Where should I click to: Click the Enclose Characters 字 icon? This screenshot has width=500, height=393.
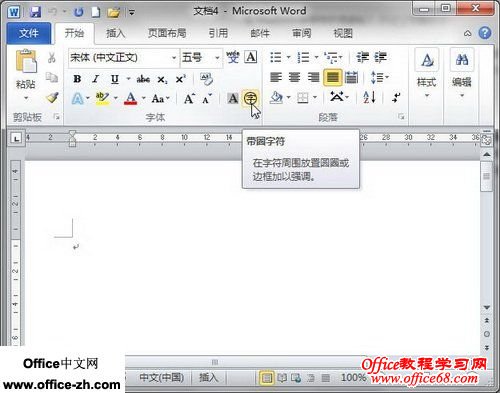[x=250, y=98]
